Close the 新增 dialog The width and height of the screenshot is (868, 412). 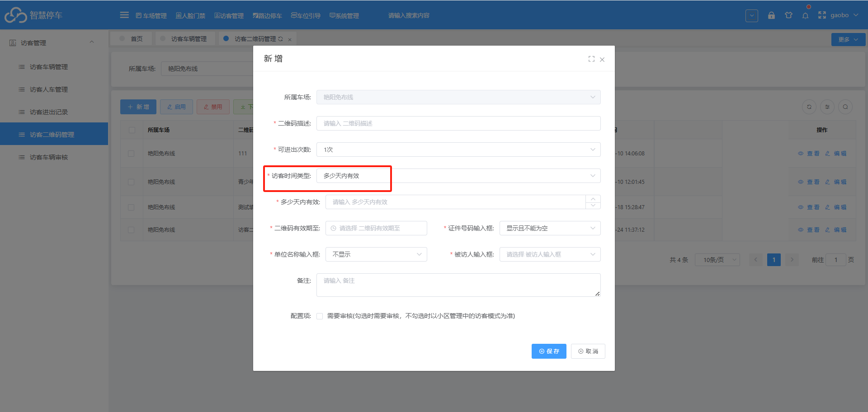pyautogui.click(x=602, y=59)
